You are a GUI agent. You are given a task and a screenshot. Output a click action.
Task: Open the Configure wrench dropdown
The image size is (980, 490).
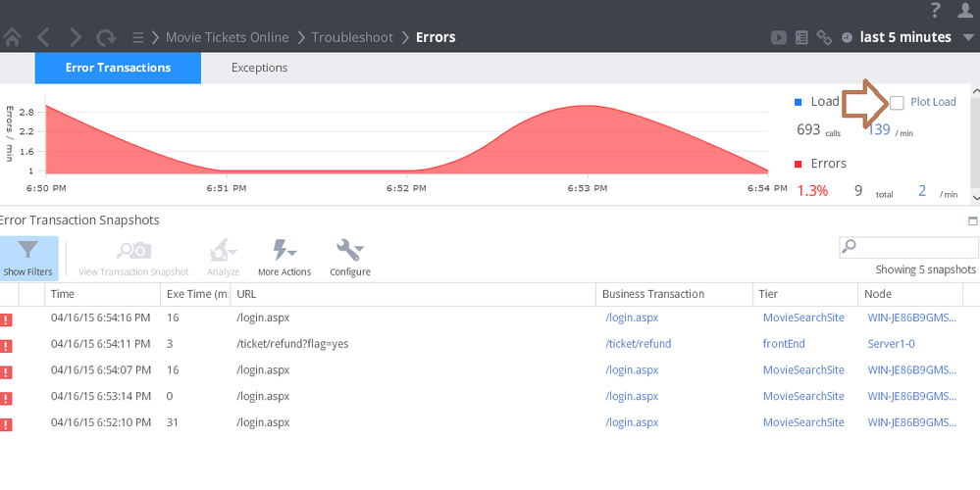(x=350, y=259)
